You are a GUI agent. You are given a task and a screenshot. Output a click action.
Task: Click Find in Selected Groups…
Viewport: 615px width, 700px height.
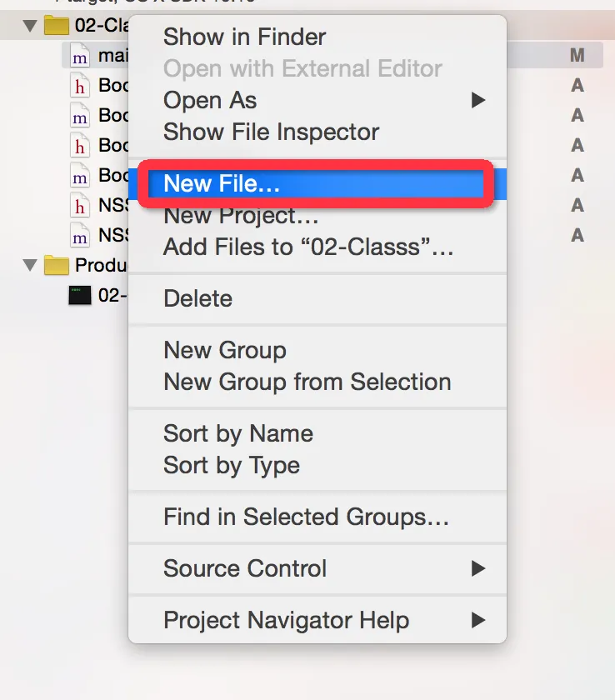[306, 517]
